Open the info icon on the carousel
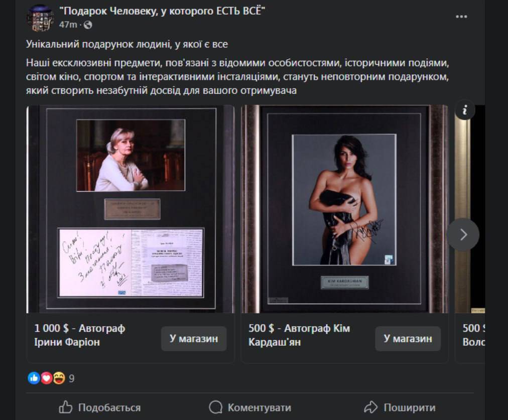 pos(465,110)
